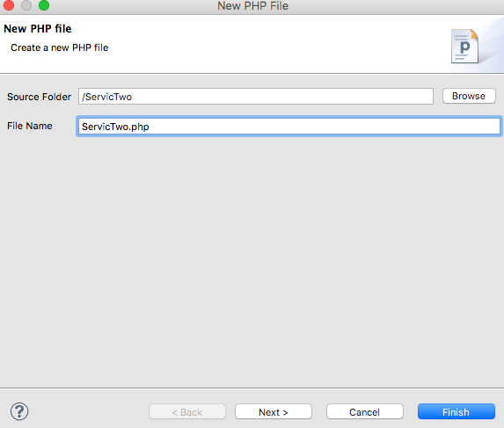Image resolution: width=504 pixels, height=428 pixels.
Task: Finish creating the PHP file
Action: (457, 411)
